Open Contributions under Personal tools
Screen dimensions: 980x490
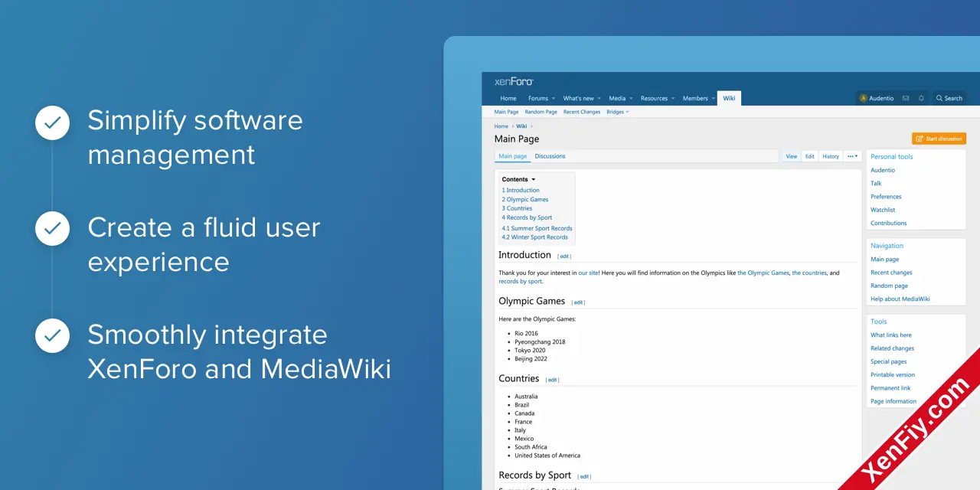pos(889,224)
